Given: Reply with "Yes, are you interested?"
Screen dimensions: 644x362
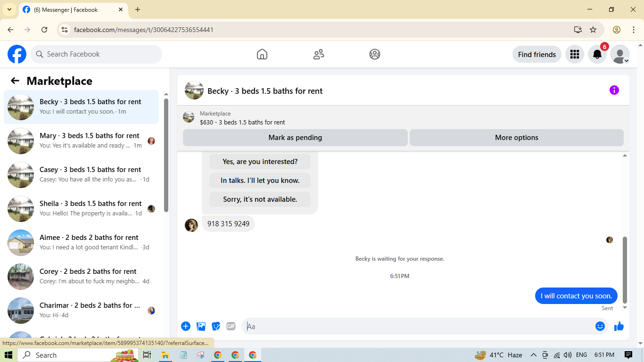Looking at the screenshot, I should [260, 162].
